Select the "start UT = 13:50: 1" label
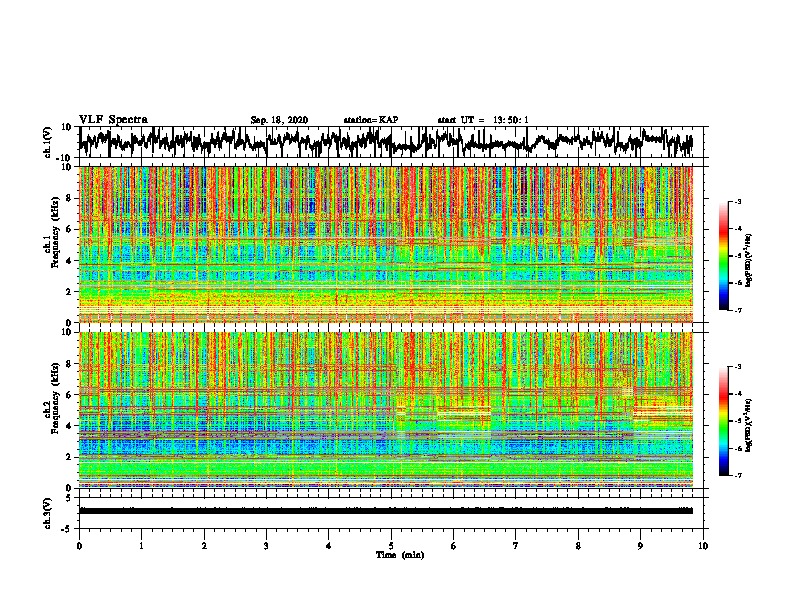 point(483,120)
